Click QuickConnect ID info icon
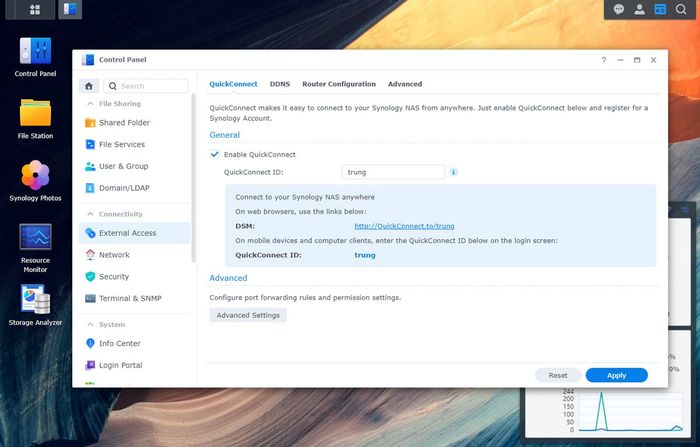This screenshot has width=700, height=447. [453, 172]
